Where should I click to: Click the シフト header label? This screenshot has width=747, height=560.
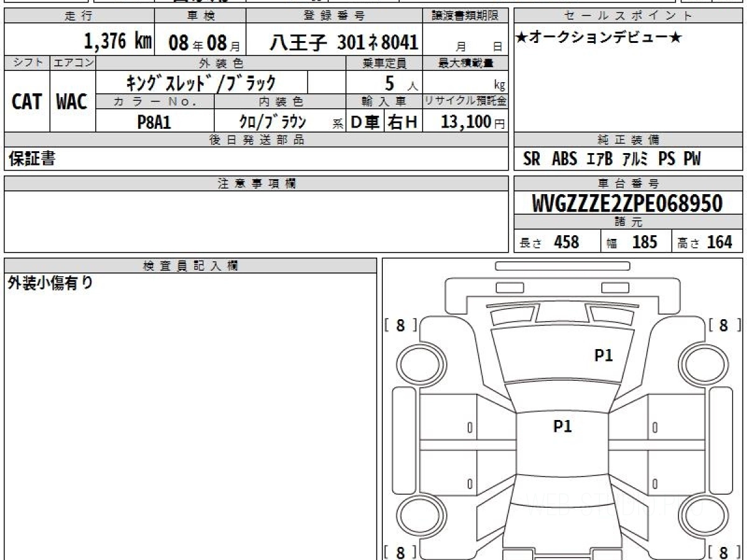point(27,63)
